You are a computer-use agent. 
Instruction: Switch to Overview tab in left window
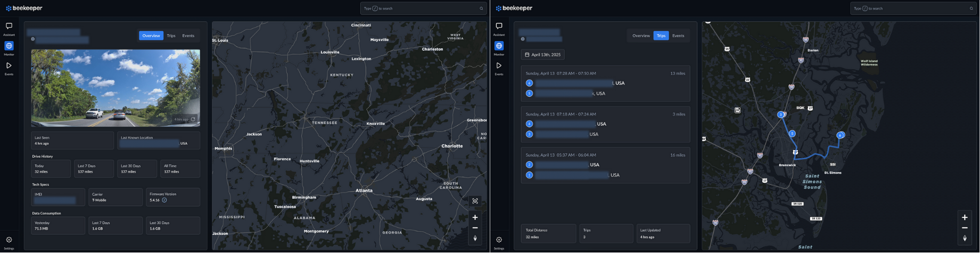pos(151,36)
